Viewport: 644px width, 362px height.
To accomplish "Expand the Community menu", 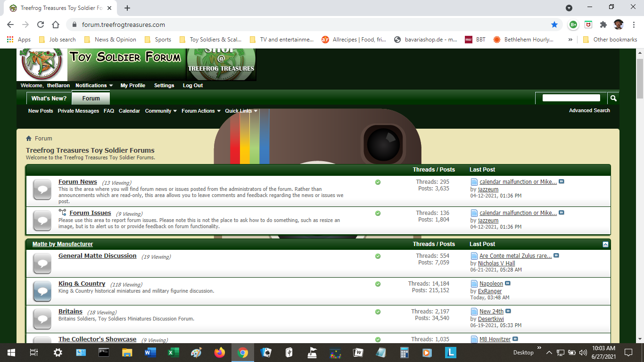I will pyautogui.click(x=161, y=111).
